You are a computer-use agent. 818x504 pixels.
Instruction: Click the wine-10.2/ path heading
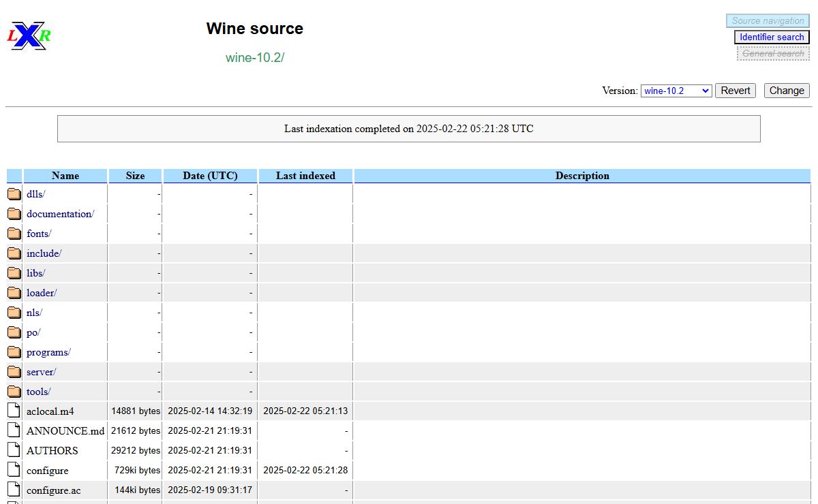(255, 57)
